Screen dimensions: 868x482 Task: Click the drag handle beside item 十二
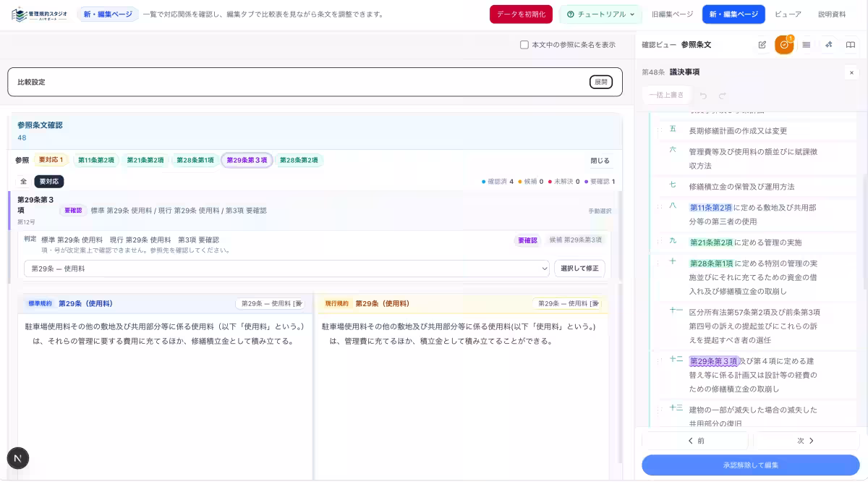click(658, 360)
